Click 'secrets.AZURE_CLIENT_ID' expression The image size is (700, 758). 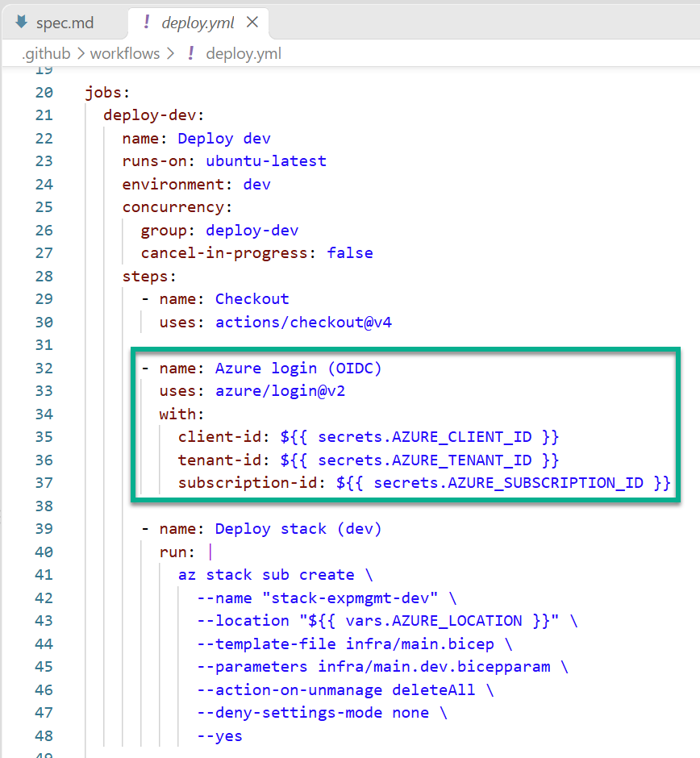click(x=424, y=437)
